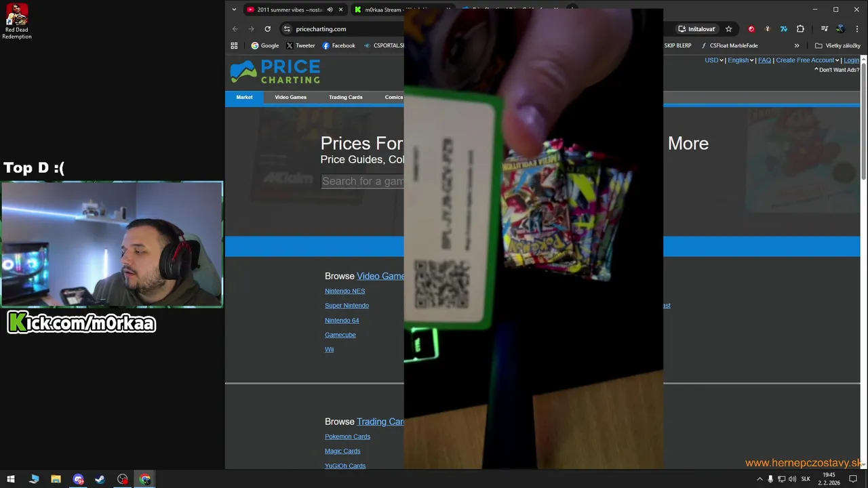Open Trading Cards navigation menu
The height and width of the screenshot is (488, 868).
point(346,98)
